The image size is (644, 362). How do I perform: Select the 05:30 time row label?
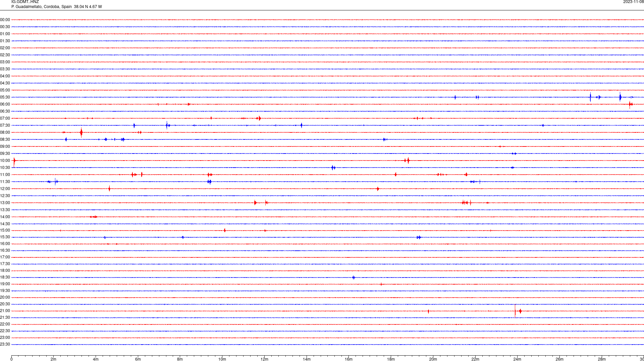[x=5, y=97]
